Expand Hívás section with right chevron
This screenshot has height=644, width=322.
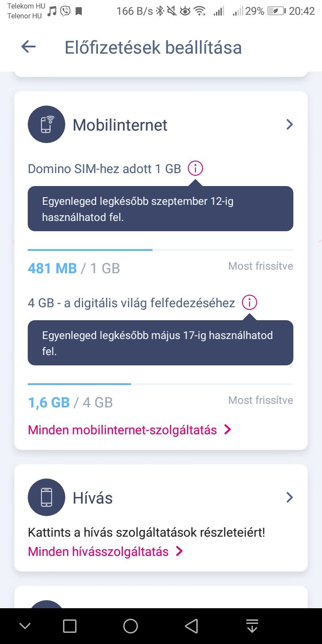pyautogui.click(x=290, y=497)
